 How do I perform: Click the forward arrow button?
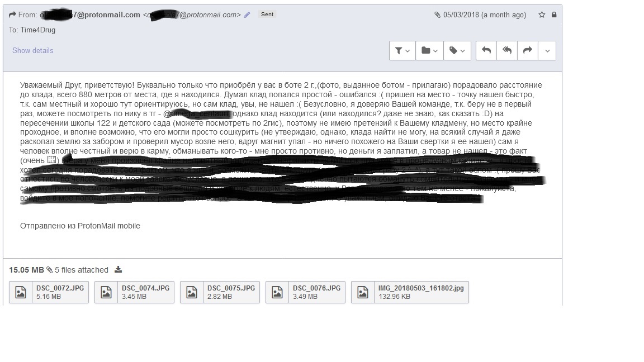(x=528, y=50)
